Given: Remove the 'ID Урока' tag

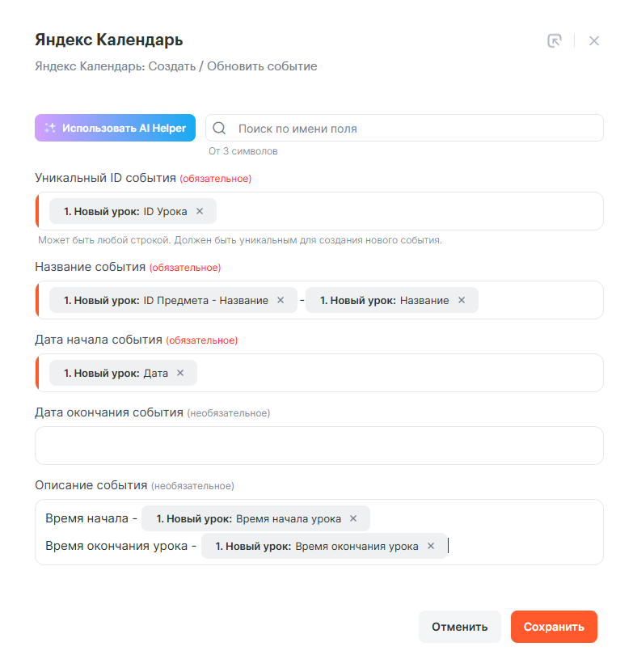Looking at the screenshot, I should click(200, 211).
